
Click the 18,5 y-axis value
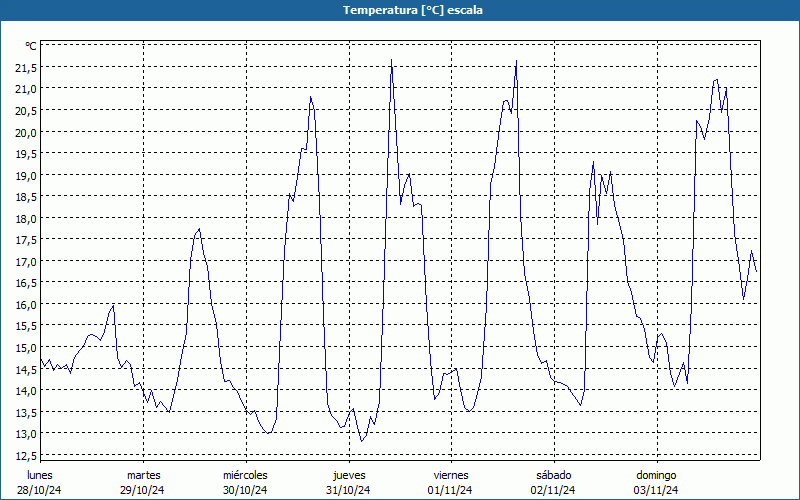click(26, 196)
